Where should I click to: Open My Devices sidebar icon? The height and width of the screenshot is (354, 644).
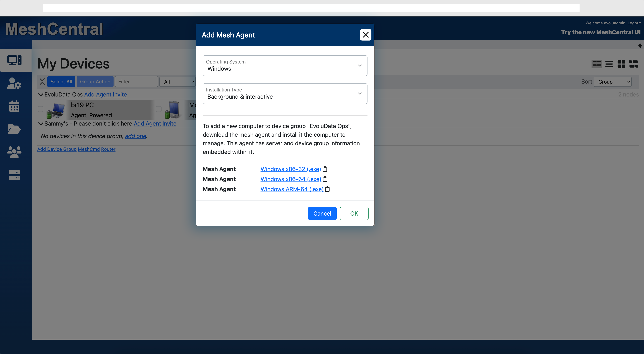coord(14,60)
